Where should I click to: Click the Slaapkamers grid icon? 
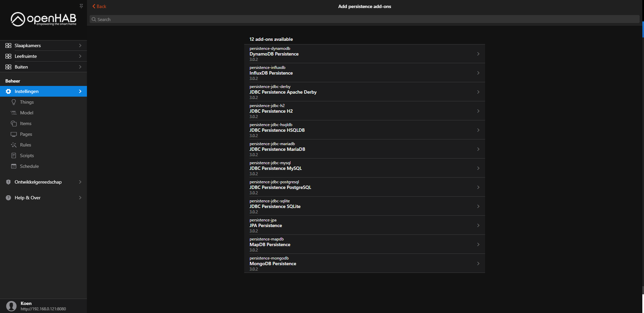[8, 45]
